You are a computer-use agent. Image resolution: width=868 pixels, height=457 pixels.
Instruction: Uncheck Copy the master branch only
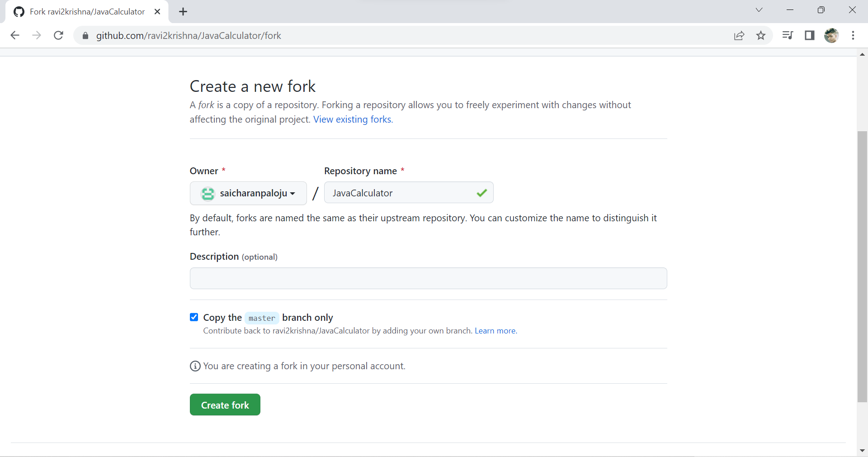[x=194, y=317]
